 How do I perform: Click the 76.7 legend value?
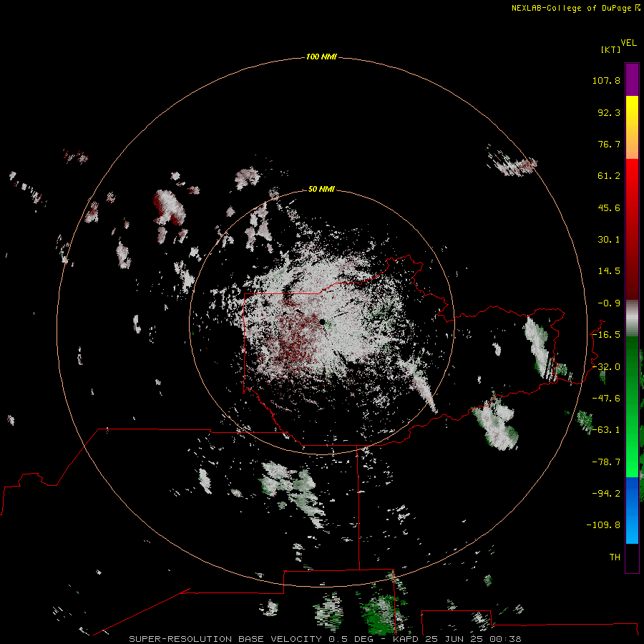click(x=609, y=144)
